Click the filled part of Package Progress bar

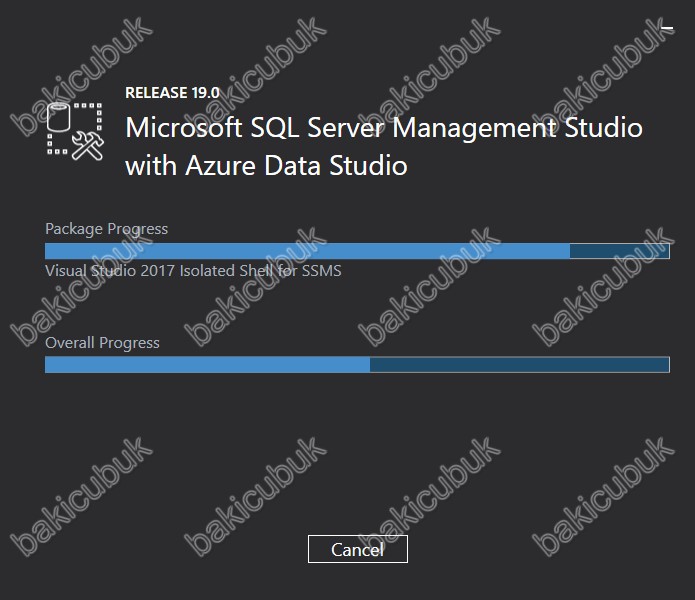(x=307, y=251)
